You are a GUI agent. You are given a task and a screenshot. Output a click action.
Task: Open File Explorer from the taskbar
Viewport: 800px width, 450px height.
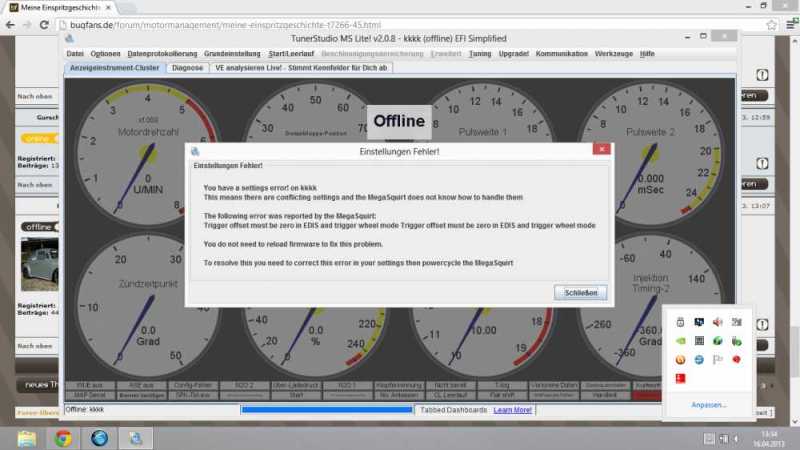(27, 438)
